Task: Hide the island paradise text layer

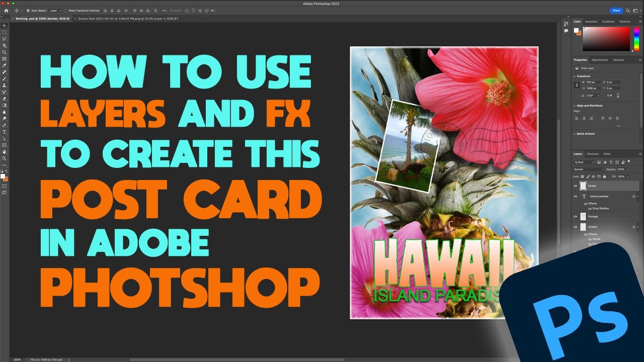Action: [x=576, y=196]
